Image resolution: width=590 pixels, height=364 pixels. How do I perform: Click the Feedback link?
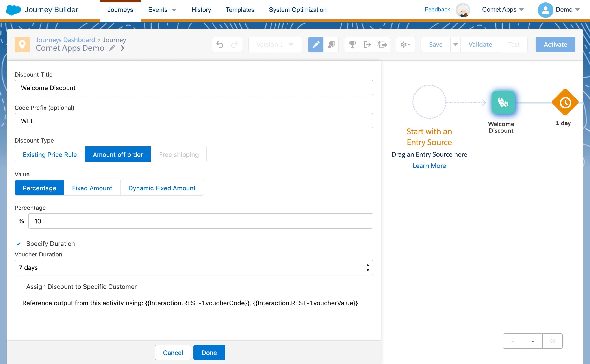[x=437, y=10]
